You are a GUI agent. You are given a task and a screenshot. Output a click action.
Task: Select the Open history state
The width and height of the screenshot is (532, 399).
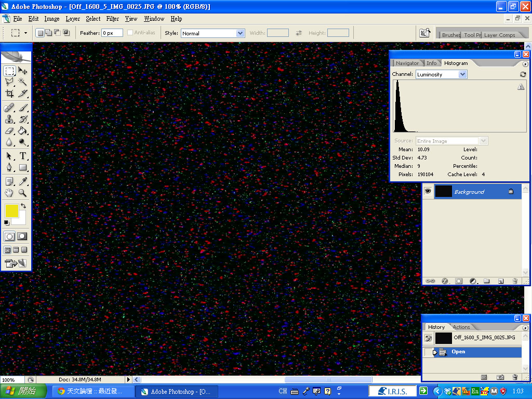click(x=458, y=352)
